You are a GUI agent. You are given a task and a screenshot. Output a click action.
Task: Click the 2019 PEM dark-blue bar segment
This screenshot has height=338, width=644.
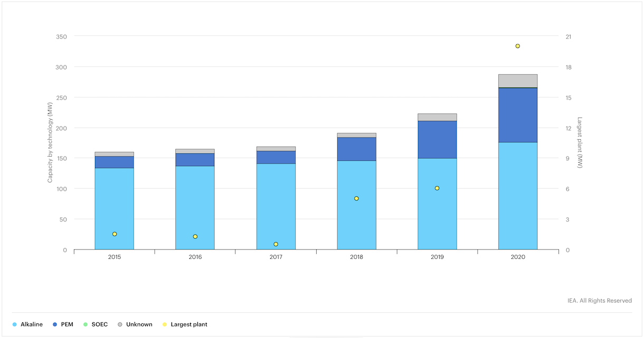click(437, 140)
